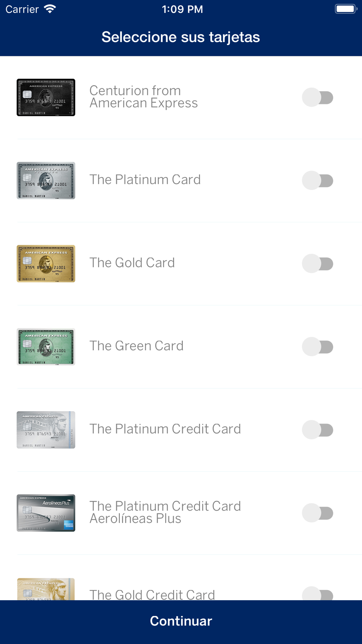Image resolution: width=362 pixels, height=644 pixels.
Task: Tap the silver Platinum Card image
Action: click(46, 180)
